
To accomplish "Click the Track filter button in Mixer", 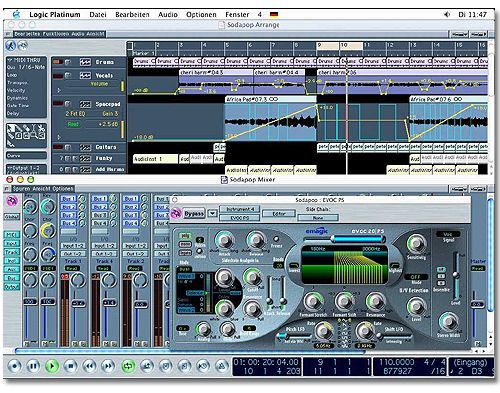I will coord(12,252).
